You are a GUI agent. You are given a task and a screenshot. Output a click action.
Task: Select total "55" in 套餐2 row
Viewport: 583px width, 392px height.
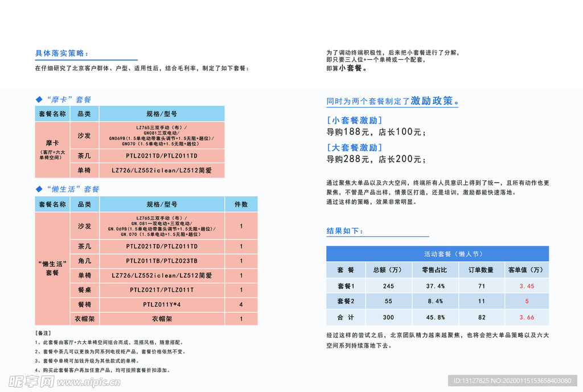pos(389,302)
